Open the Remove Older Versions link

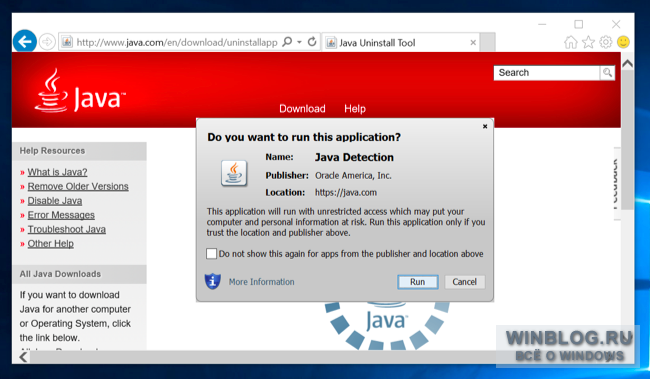click(78, 187)
